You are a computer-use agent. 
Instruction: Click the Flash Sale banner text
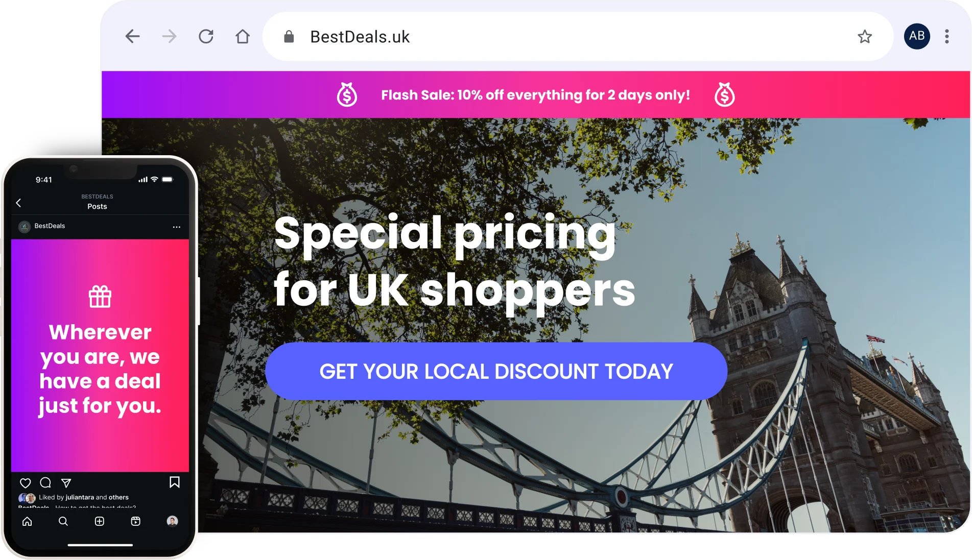pyautogui.click(x=535, y=95)
